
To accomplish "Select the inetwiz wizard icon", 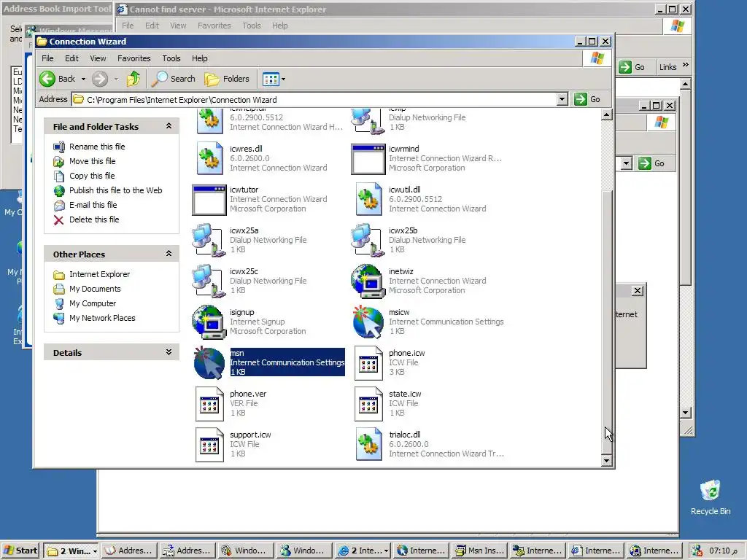I will pyautogui.click(x=368, y=281).
